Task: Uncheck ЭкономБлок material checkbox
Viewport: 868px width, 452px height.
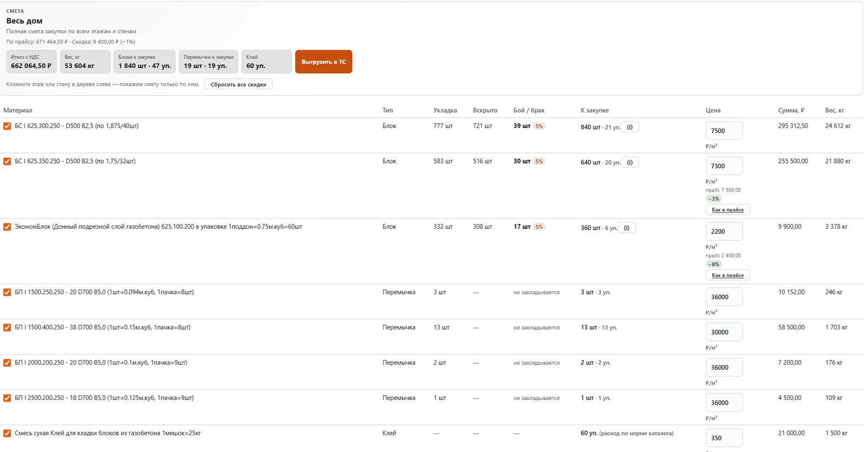Action: click(x=7, y=227)
